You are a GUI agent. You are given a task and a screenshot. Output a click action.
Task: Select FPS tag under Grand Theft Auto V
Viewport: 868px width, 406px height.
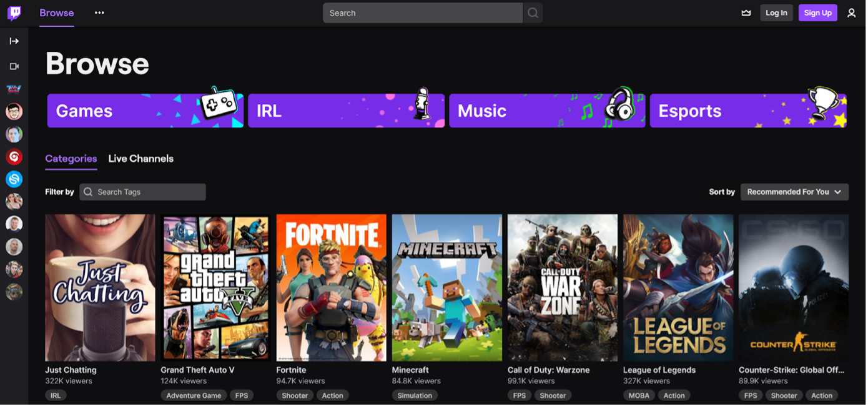pos(242,396)
